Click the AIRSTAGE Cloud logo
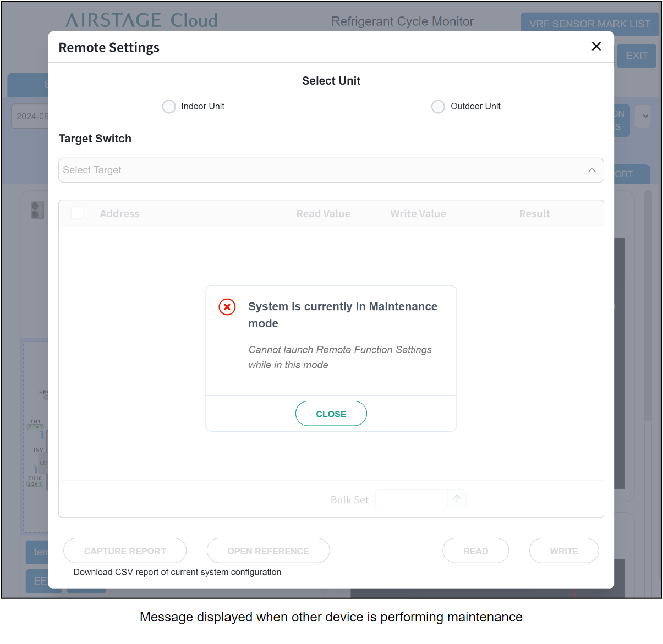663x644 pixels. pos(141,21)
